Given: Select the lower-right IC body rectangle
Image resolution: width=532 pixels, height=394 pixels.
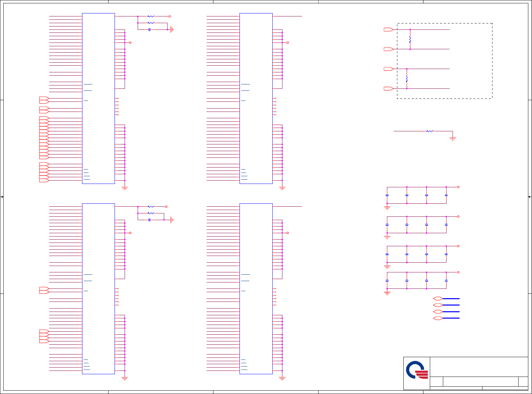Looking at the screenshot, I should tap(256, 289).
